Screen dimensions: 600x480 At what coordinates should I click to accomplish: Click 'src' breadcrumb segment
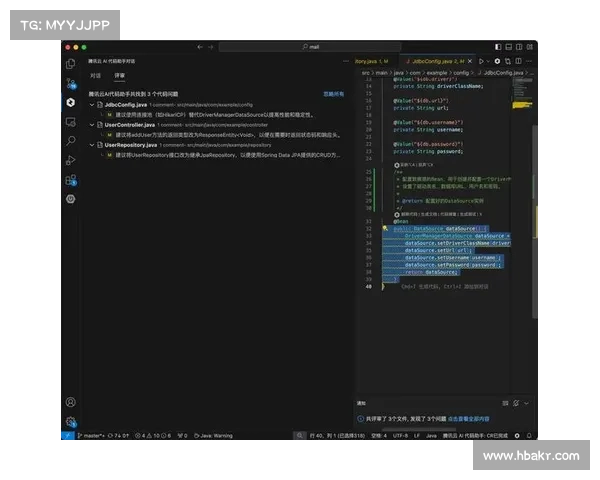[x=366, y=73]
